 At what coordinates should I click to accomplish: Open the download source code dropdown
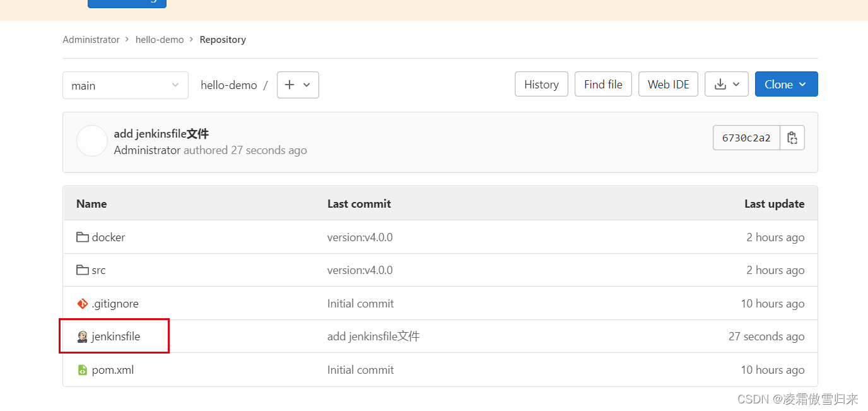[726, 84]
